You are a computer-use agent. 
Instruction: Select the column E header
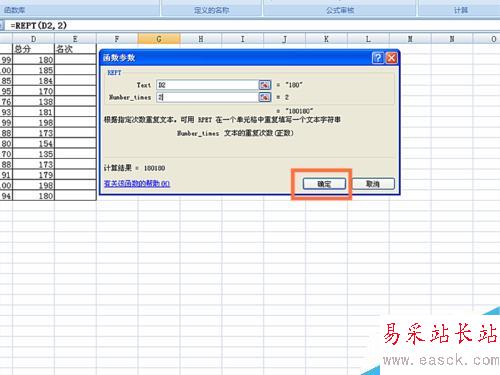75,39
